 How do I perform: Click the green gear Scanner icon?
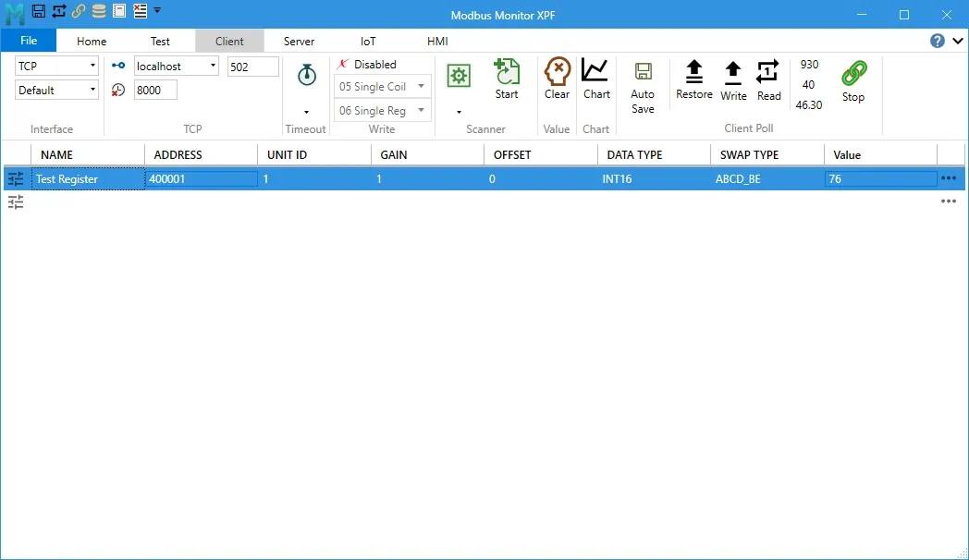click(x=459, y=76)
